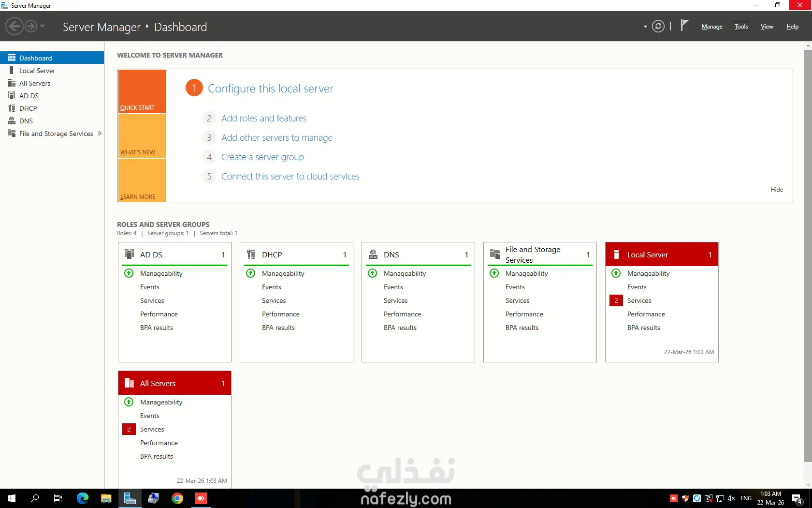Open the Windows Start menu
812x508 pixels.
point(12,498)
